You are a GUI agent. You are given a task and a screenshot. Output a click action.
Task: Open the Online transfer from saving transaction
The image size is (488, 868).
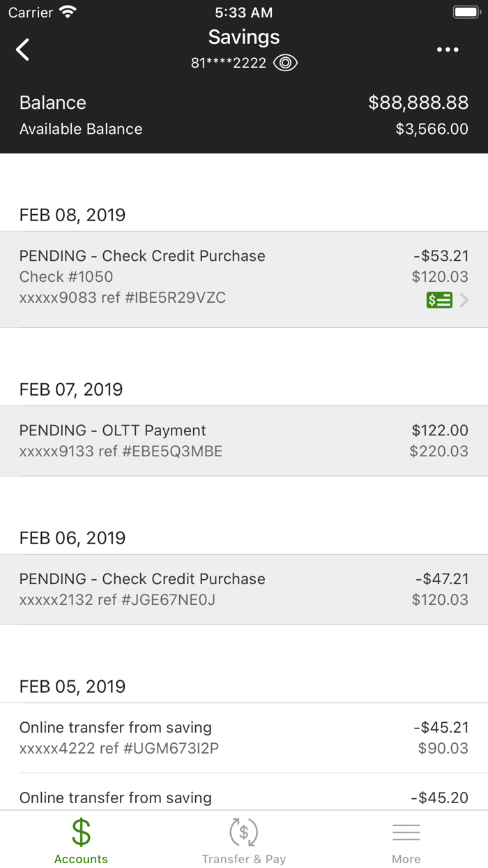pos(244,737)
